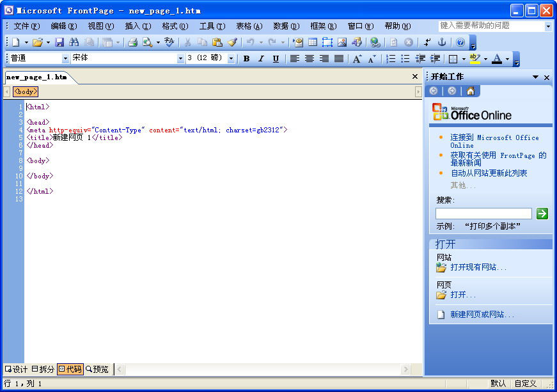The width and height of the screenshot is (557, 392).
Task: Expand the help question box dropdown
Action: click(548, 26)
